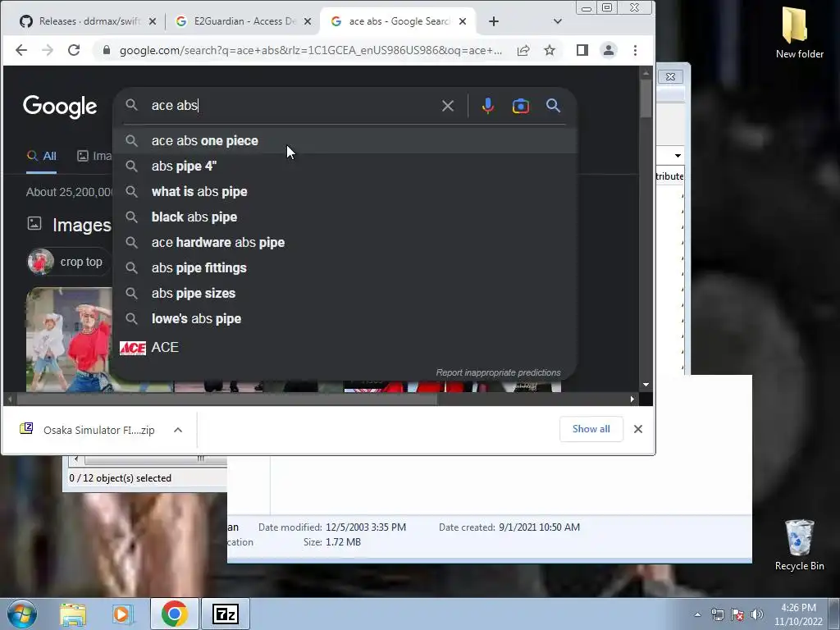Viewport: 840px width, 630px height.
Task: Open the Windows Start menu orb
Action: click(x=21, y=614)
